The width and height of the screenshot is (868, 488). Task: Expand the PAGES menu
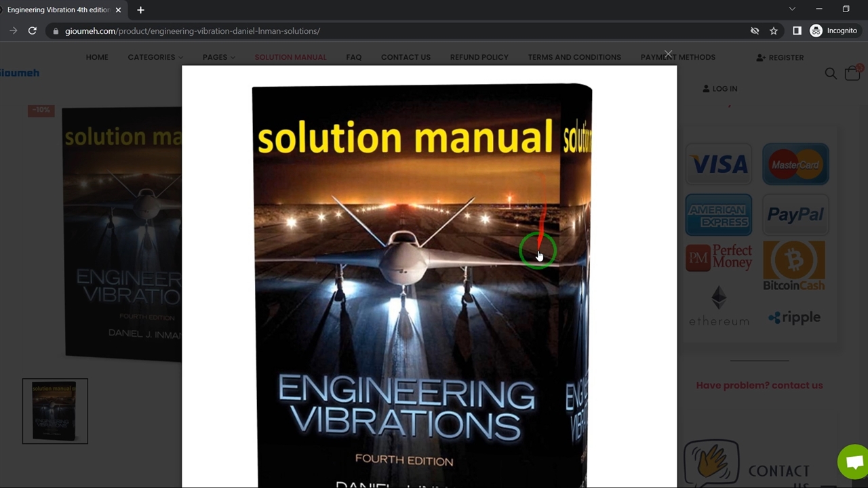218,57
